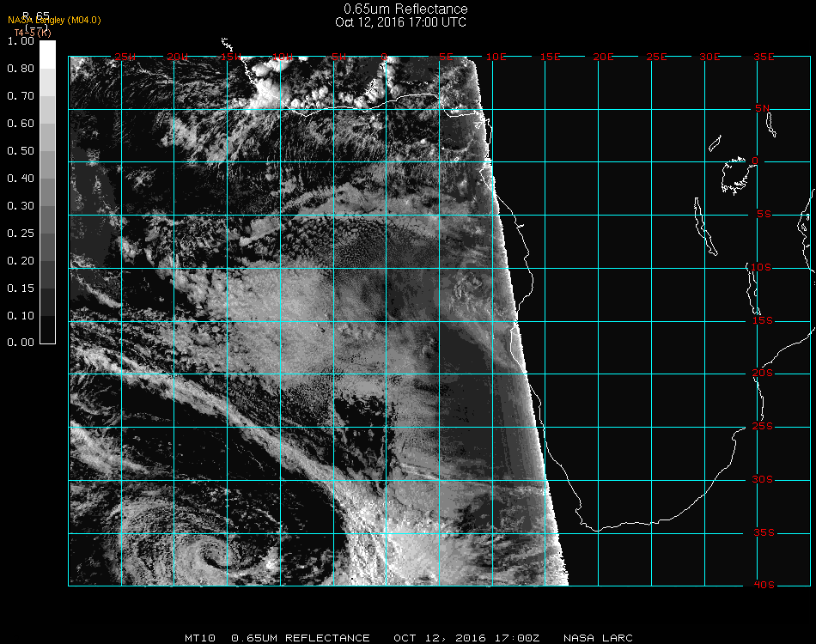The height and width of the screenshot is (644, 816).
Task: Click the 25E longitude label
Action: [x=656, y=57]
